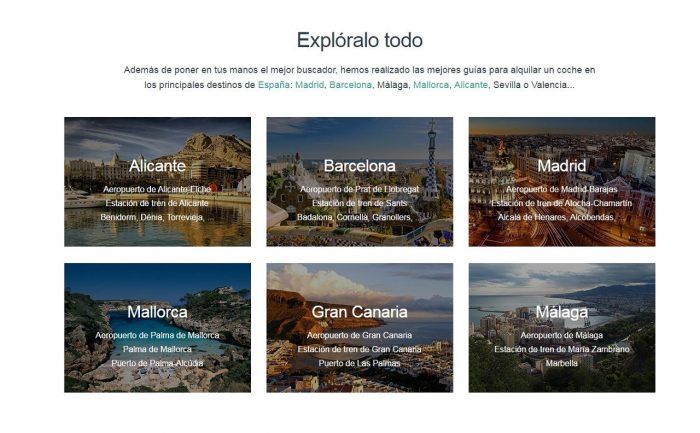Select the Barcelona destination card title
Viewport: 700px width, 433px height.
pyautogui.click(x=359, y=166)
